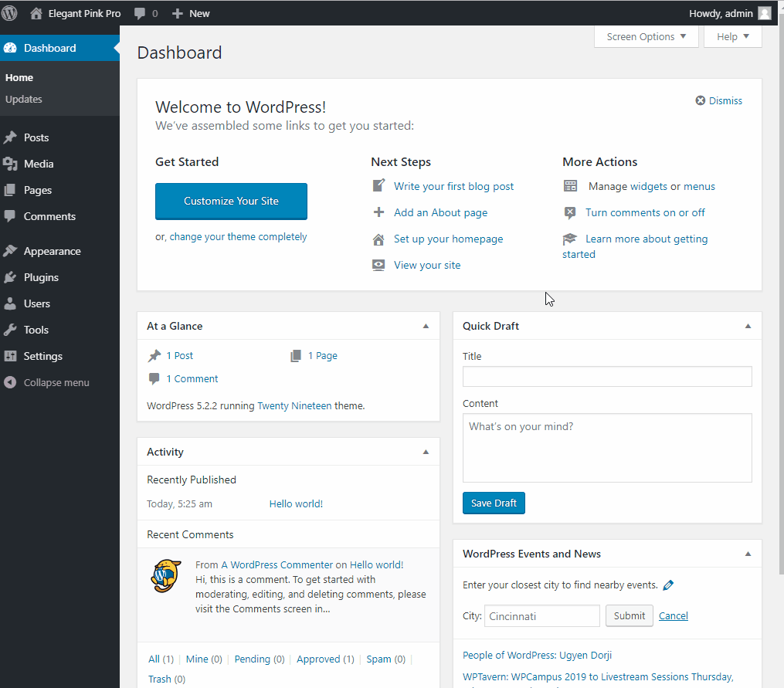Viewport: 784px width, 688px height.
Task: Click the edit icon by Write your first blog post
Action: (378, 185)
